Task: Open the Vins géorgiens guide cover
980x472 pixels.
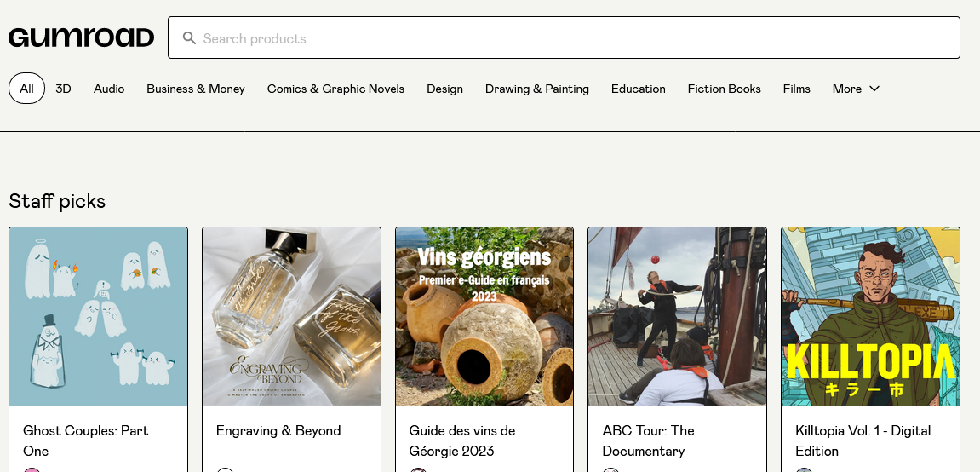Action: (x=484, y=316)
